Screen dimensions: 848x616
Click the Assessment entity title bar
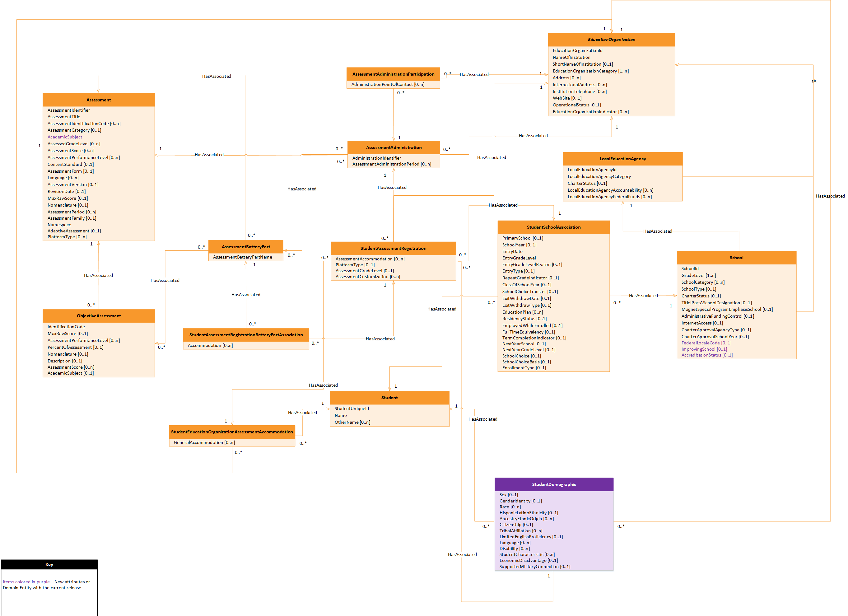tap(99, 100)
